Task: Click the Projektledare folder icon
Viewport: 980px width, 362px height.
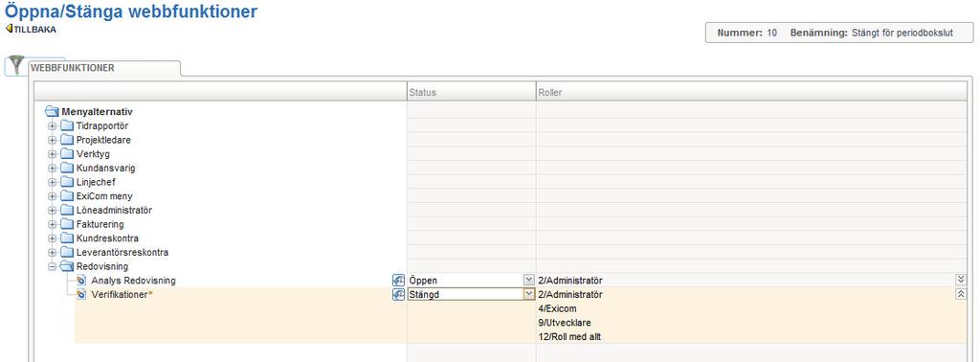Action: 67,140
